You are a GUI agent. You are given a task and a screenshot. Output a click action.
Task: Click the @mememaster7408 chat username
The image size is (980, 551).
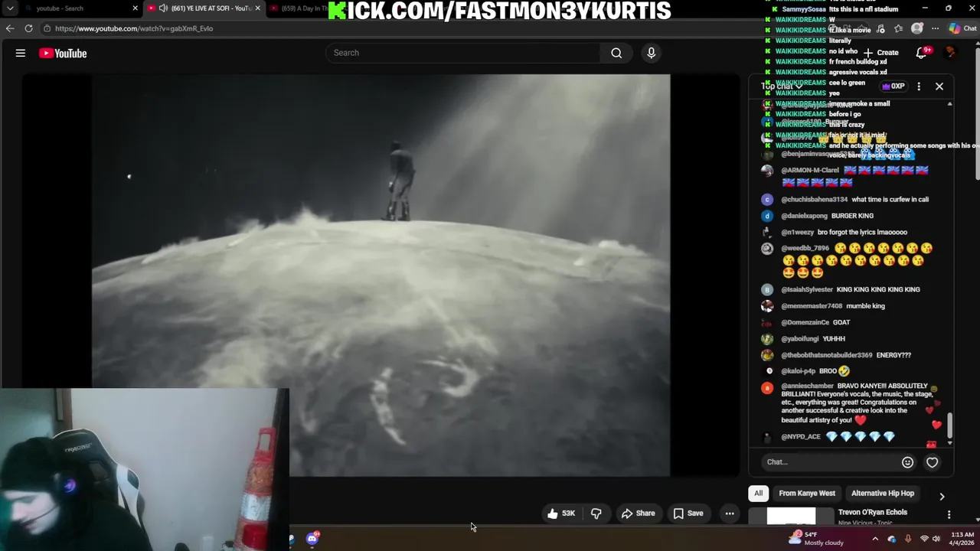(x=812, y=306)
